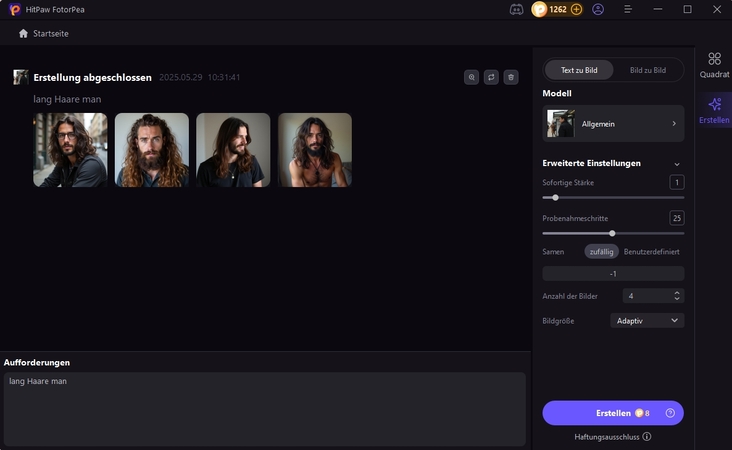The image size is (732, 450).
Task: Click the zoom preview magnifier icon
Action: 472,77
